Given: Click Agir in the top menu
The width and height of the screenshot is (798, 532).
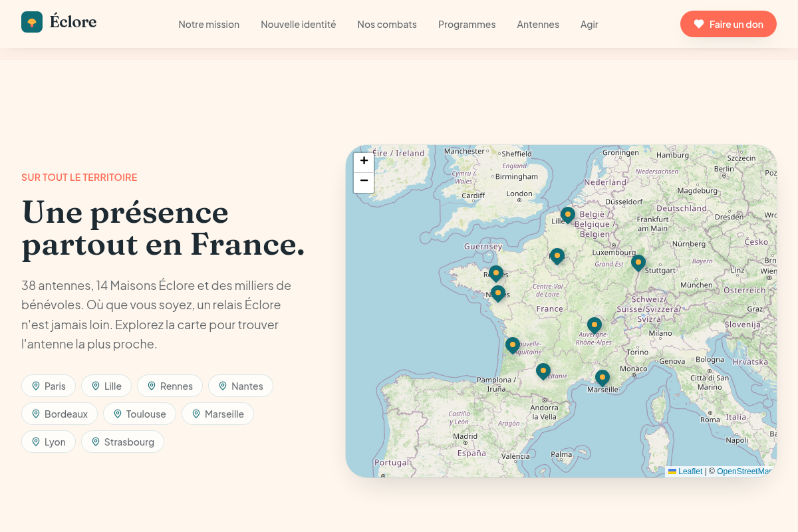Looking at the screenshot, I should tap(589, 24).
